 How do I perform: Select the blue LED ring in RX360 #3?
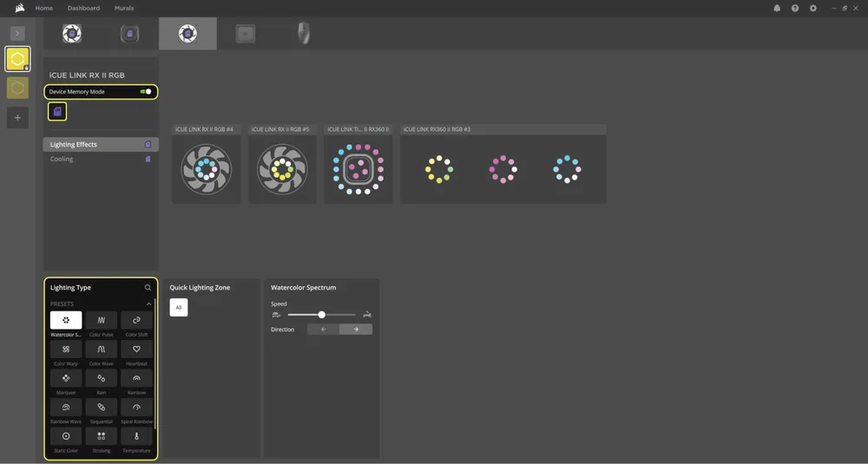pos(567,169)
